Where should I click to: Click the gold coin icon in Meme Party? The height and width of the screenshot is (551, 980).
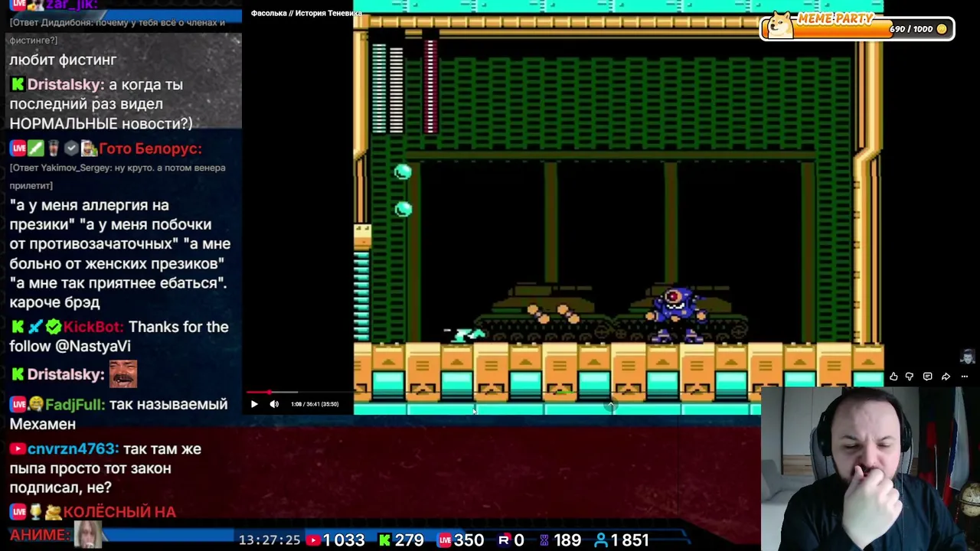(942, 29)
